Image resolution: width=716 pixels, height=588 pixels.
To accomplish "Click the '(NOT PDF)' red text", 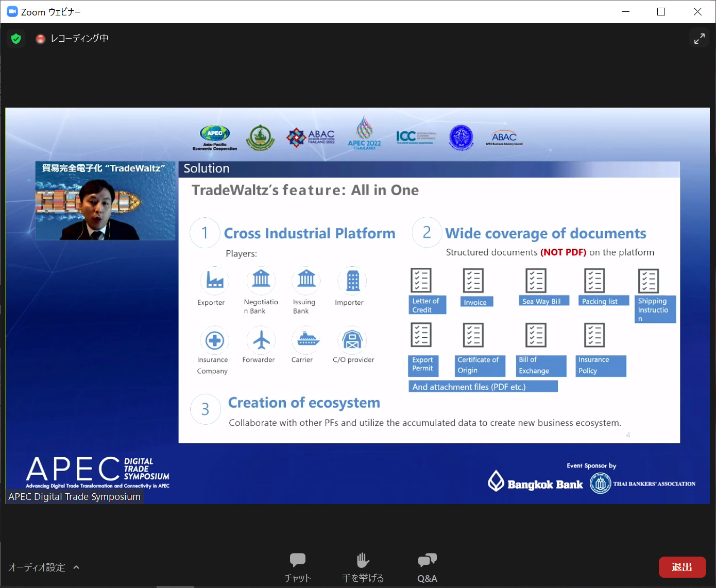I will 563,252.
